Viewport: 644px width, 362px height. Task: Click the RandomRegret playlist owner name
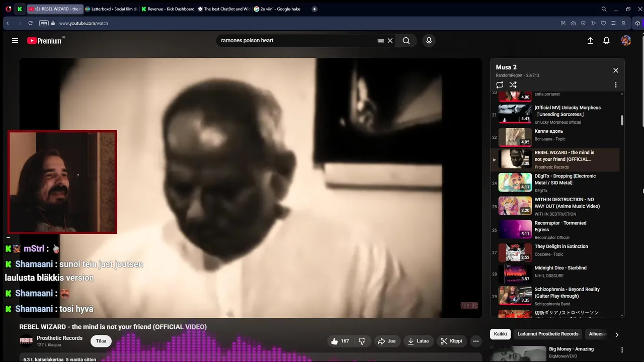pos(509,75)
